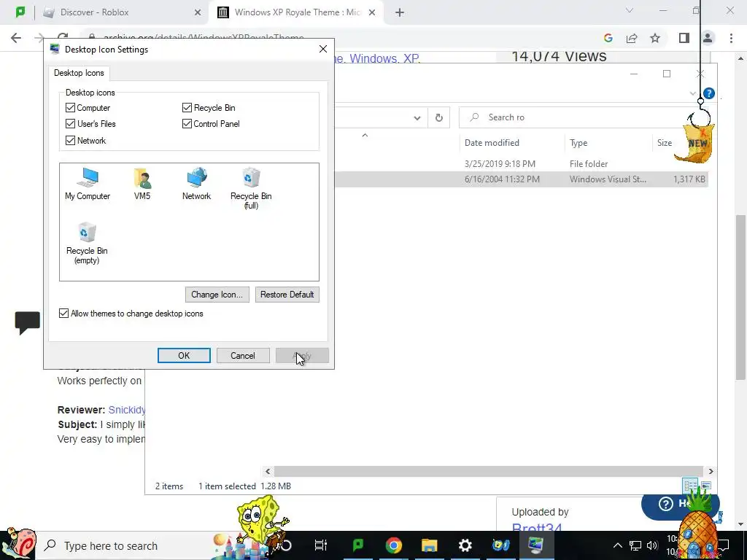Click the Change Icon... button
The width and height of the screenshot is (747, 560).
point(217,295)
